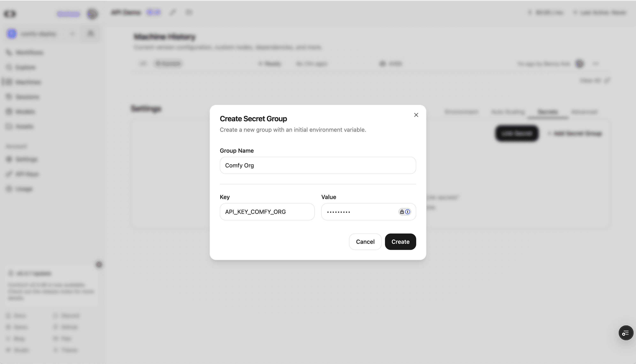The width and height of the screenshot is (636, 364).
Task: Focus the Group Name input field
Action: click(x=318, y=166)
